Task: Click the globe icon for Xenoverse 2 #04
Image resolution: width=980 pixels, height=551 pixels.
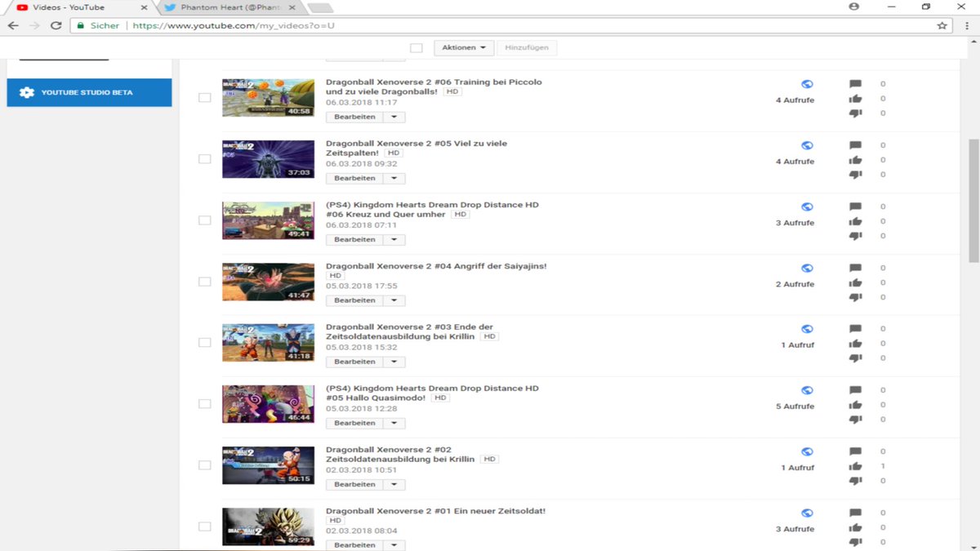Action: (807, 268)
